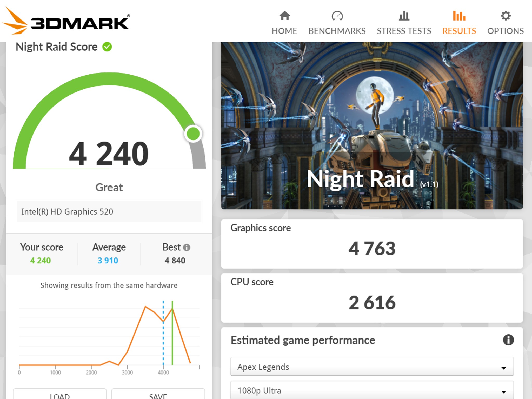Click the info icon beside Best
Screen dimensions: 532x399
pos(187,247)
